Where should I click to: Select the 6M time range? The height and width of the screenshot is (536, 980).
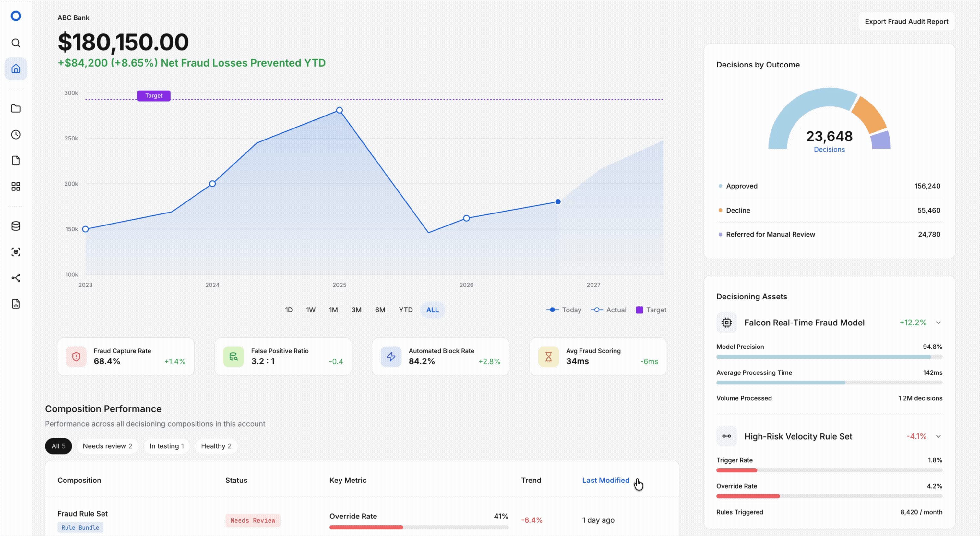click(x=380, y=310)
